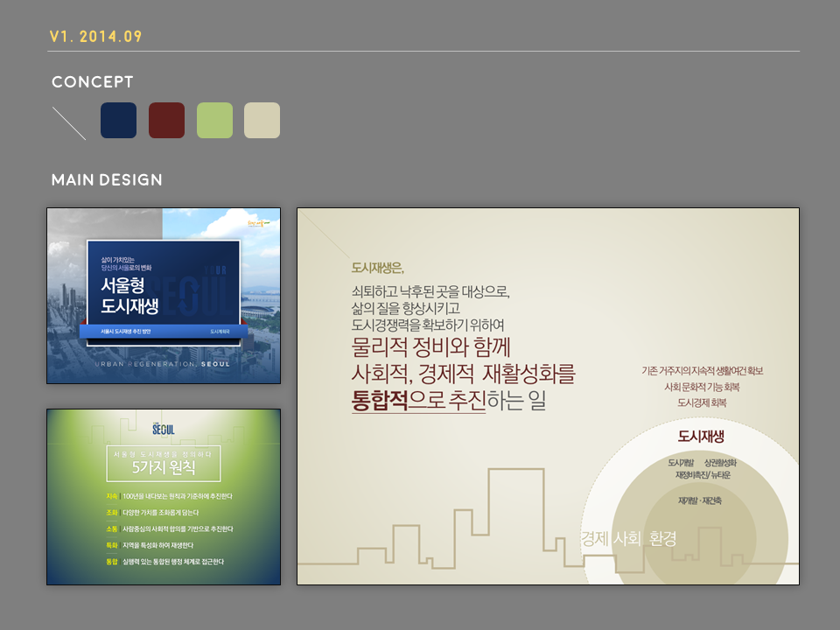Pick the dark red concept color swatch

tap(166, 121)
